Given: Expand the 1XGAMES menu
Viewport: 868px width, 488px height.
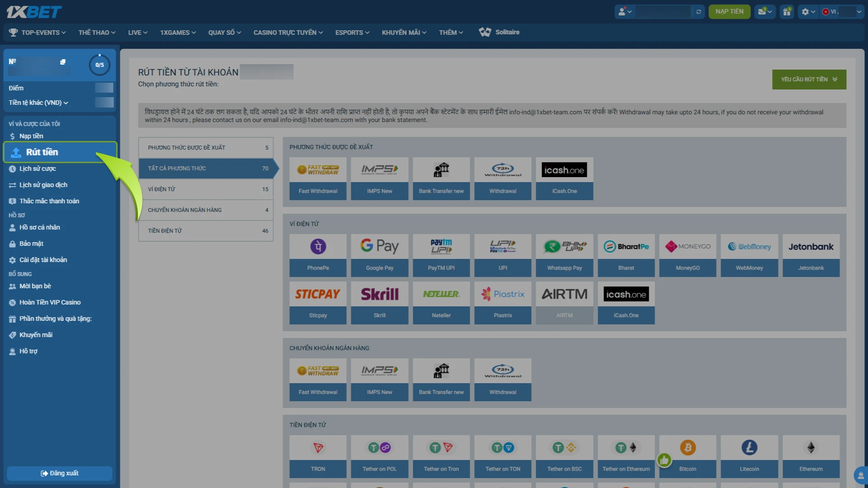Looking at the screenshot, I should pyautogui.click(x=178, y=33).
